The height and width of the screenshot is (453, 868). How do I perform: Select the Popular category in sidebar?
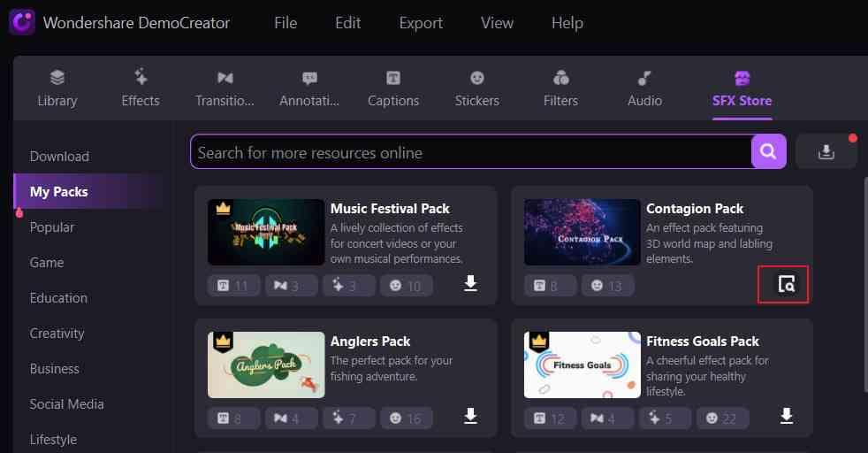[52, 227]
